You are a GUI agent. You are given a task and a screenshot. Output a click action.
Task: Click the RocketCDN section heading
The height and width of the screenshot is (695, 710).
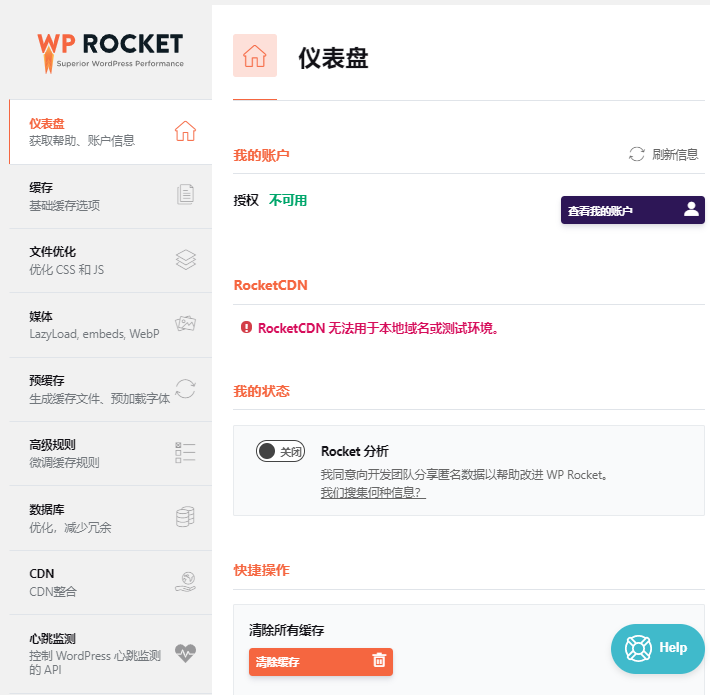click(270, 285)
